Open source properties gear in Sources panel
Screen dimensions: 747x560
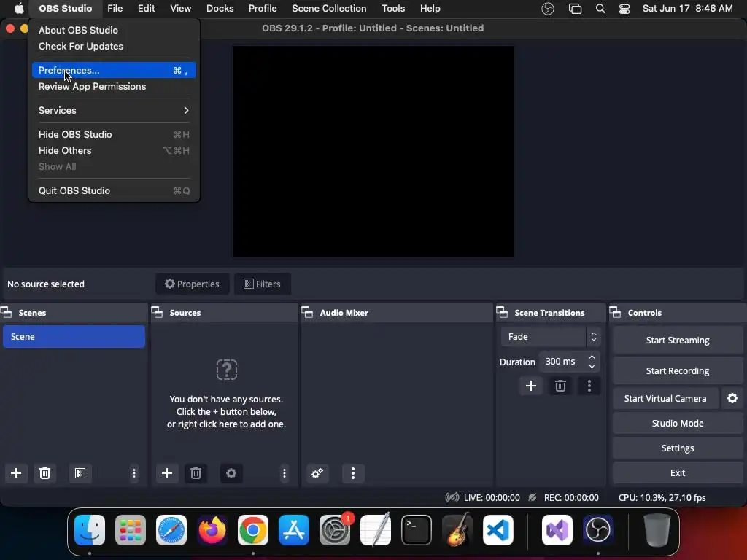click(231, 473)
